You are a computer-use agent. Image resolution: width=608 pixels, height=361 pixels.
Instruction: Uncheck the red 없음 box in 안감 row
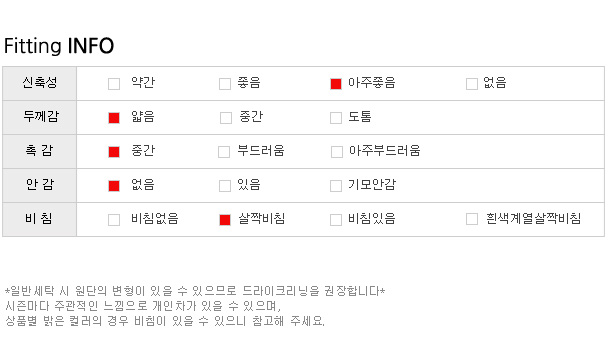[x=114, y=186]
